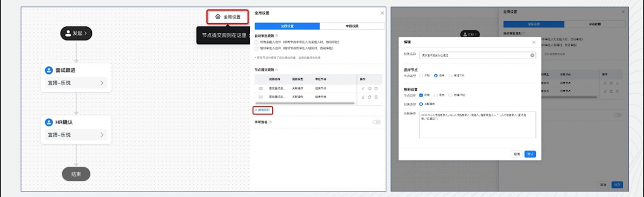Toggle 撤销/终止 node action checkbox

[450, 95]
